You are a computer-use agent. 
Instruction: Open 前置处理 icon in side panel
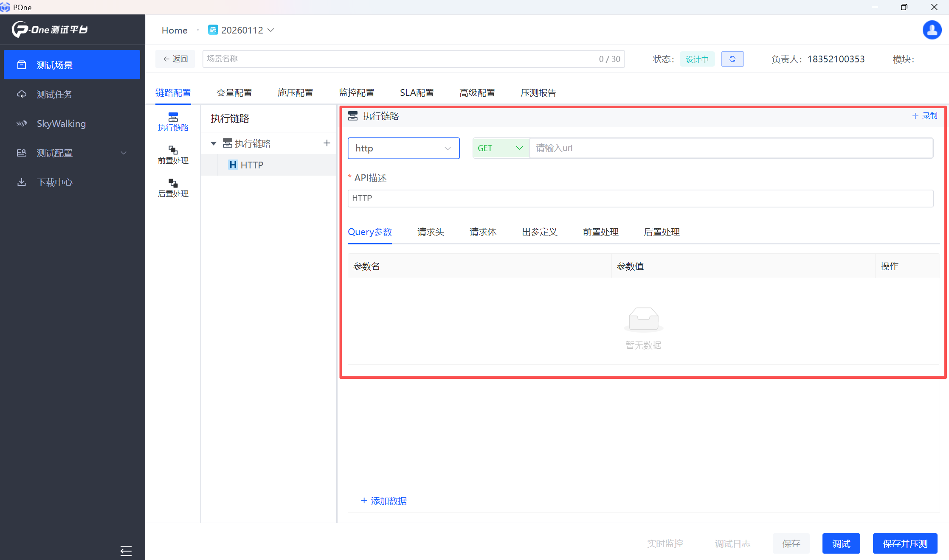coord(173,155)
